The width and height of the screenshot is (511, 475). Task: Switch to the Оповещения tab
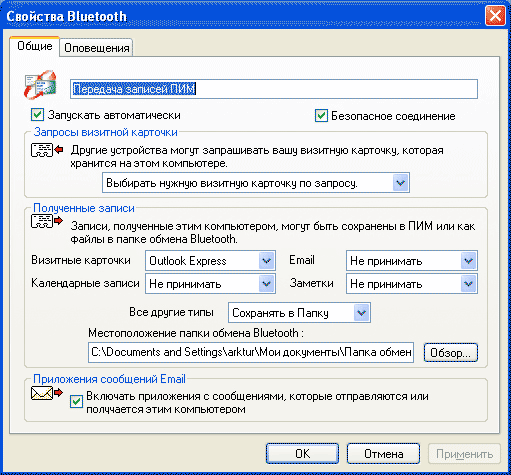tap(97, 48)
